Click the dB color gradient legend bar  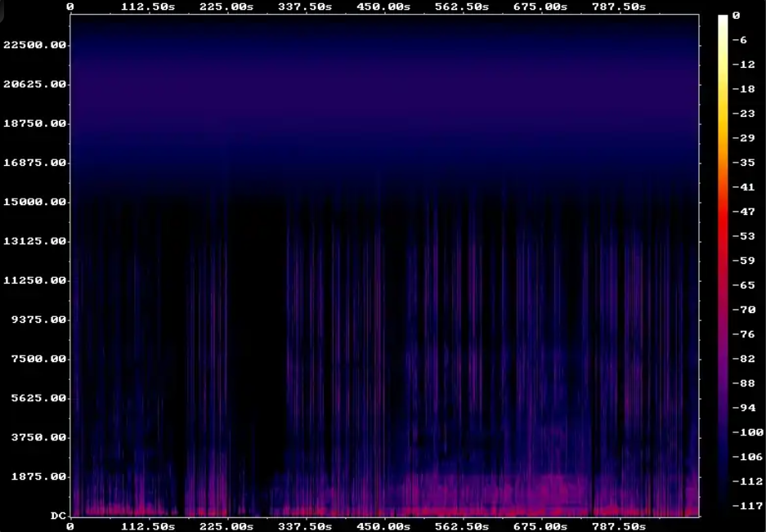pos(723,266)
